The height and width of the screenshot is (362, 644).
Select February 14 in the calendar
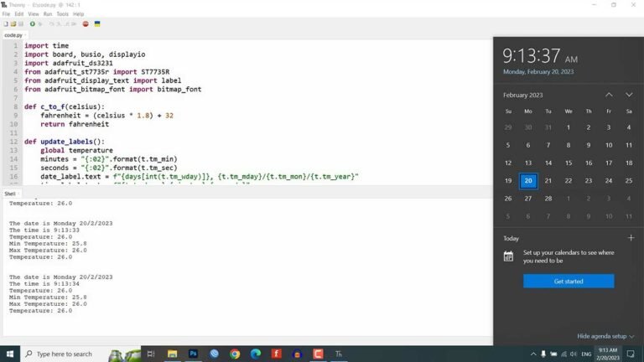(548, 163)
